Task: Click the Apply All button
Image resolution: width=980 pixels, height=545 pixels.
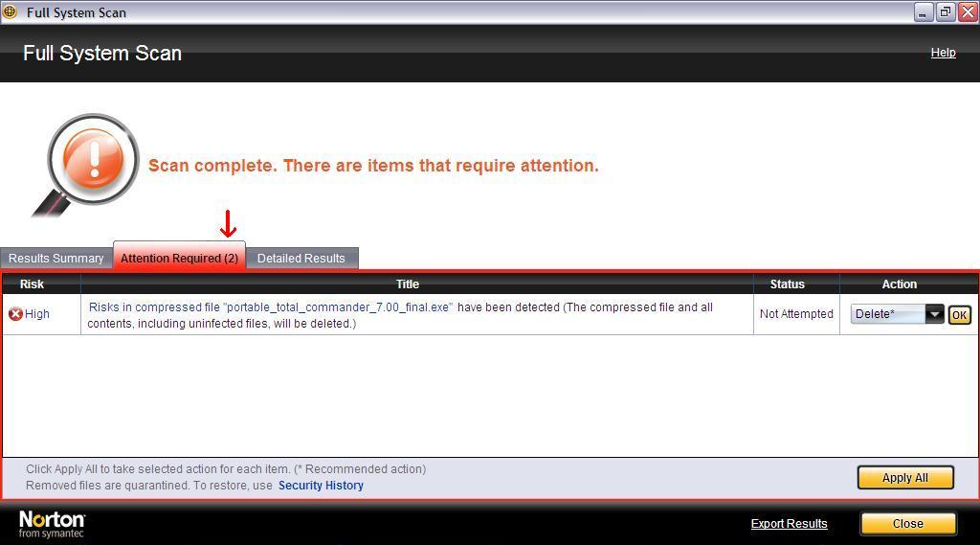Action: pos(905,477)
